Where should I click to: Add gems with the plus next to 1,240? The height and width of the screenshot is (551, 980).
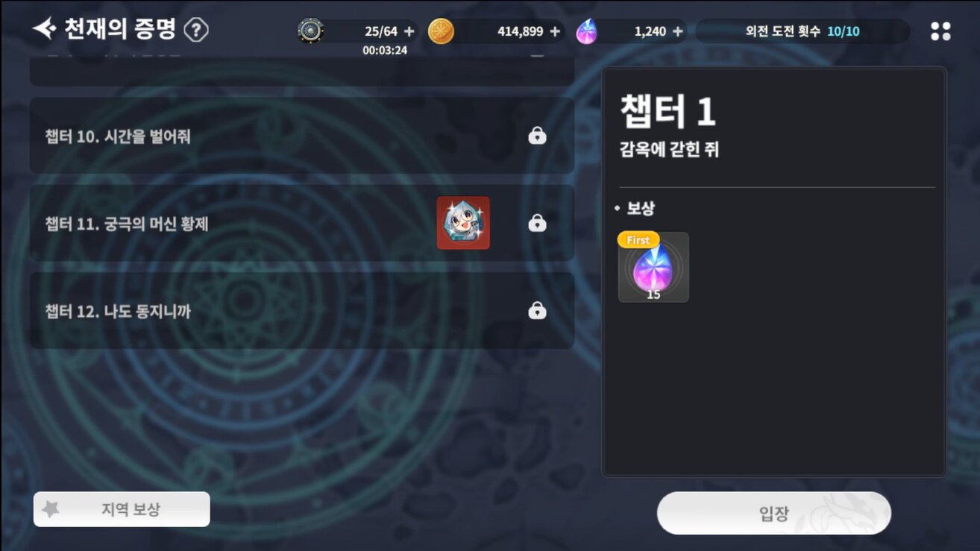(x=677, y=31)
